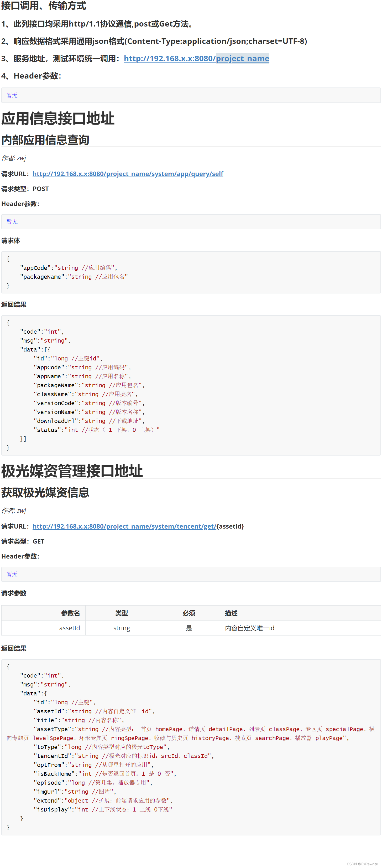Open the system/app/query/self request URL link

(128, 174)
